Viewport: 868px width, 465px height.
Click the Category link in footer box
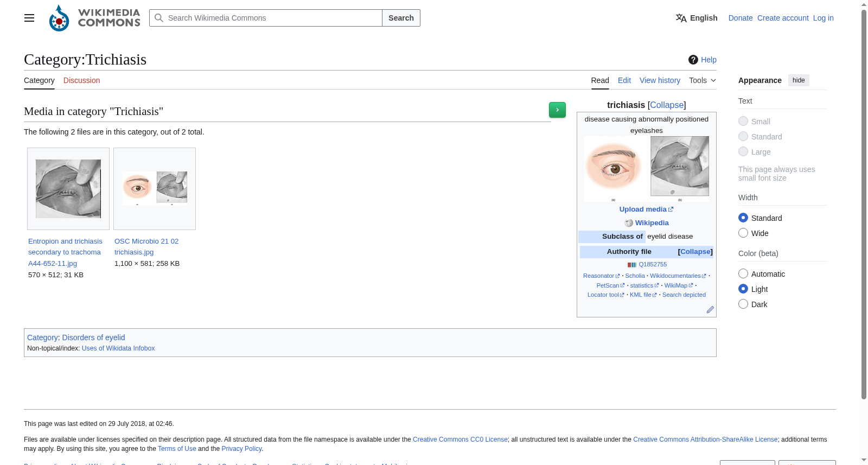click(x=42, y=337)
